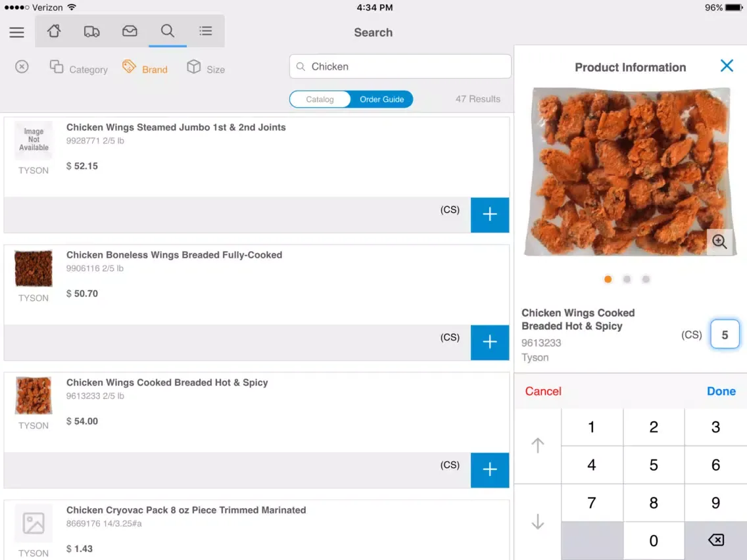Tap the Chicken search field
The image size is (747, 560).
(400, 66)
